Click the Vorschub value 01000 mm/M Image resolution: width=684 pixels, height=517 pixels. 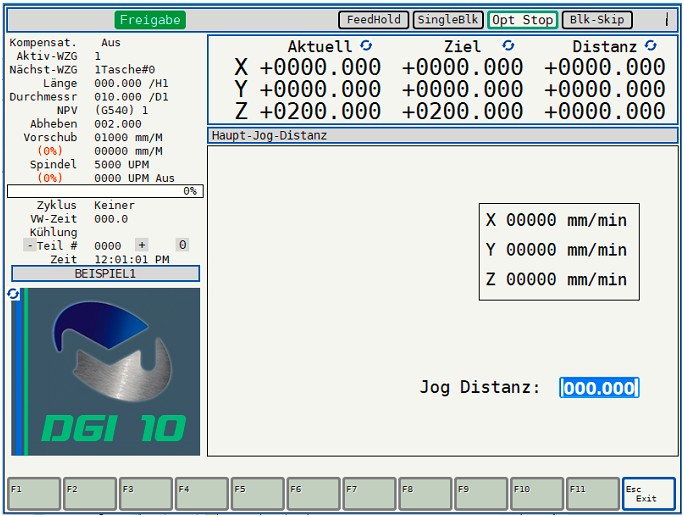pos(128,137)
